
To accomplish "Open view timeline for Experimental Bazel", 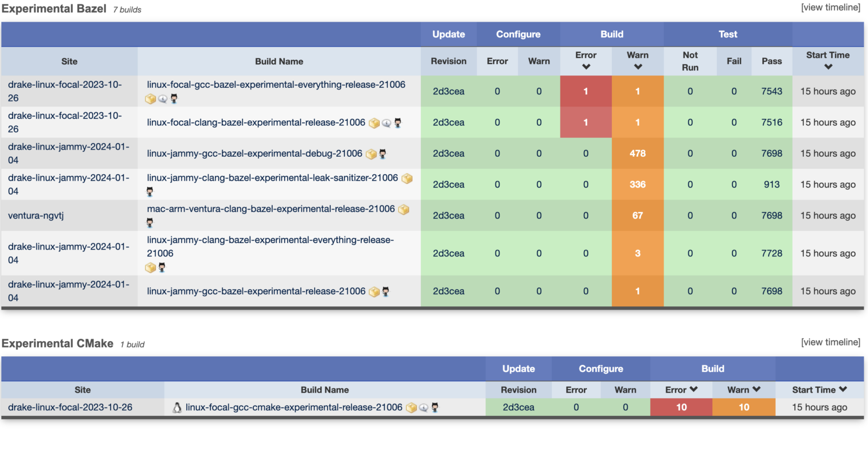I will pyautogui.click(x=830, y=8).
